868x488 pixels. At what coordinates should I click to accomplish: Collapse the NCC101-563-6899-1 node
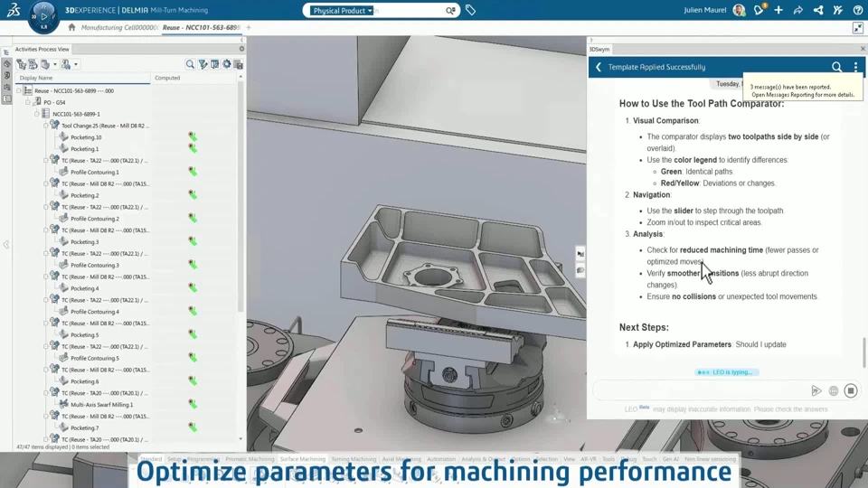36,114
